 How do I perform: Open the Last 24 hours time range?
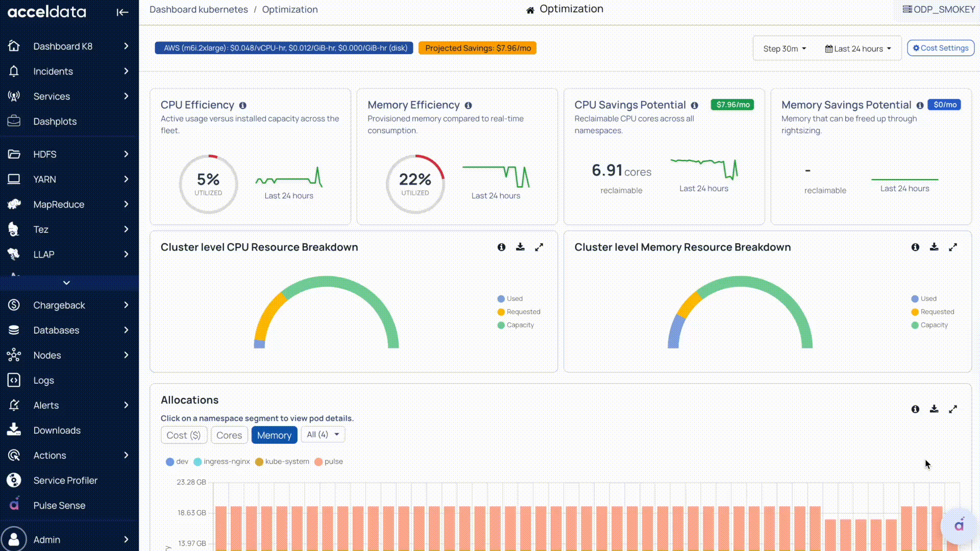click(858, 48)
